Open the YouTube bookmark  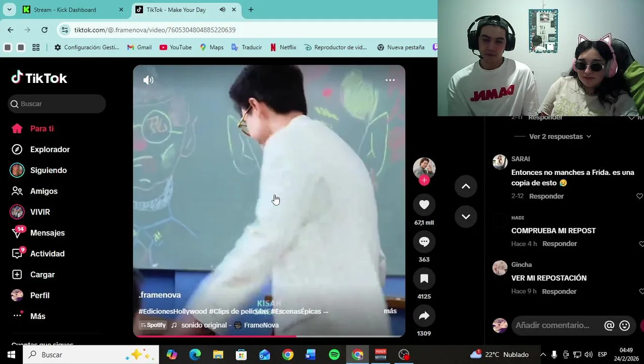175,48
